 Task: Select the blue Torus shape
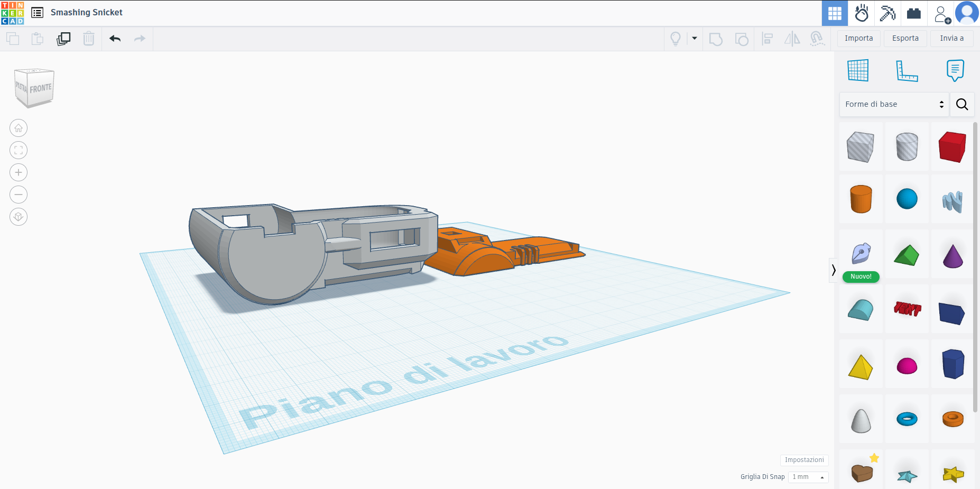(x=907, y=419)
